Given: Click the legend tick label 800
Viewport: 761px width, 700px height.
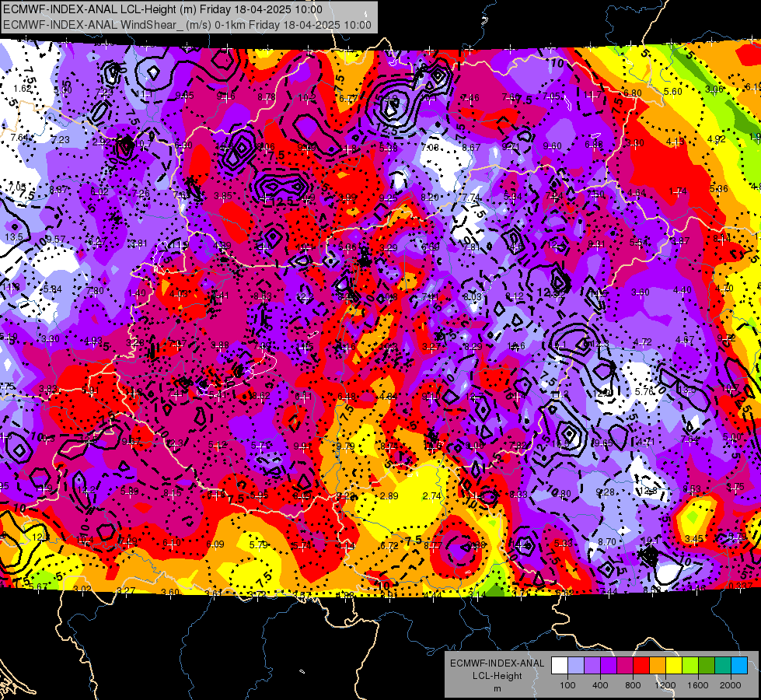Looking at the screenshot, I should coord(633,685).
